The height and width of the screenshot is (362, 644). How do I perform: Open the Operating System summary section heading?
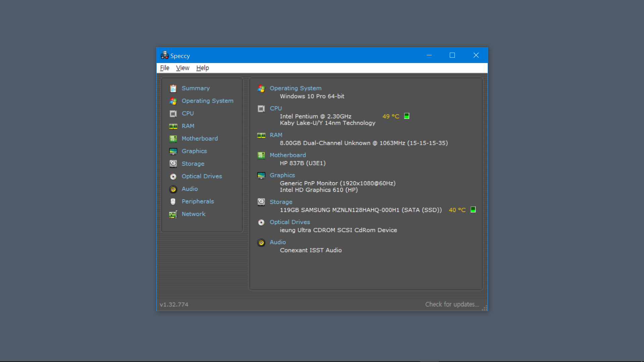click(295, 88)
